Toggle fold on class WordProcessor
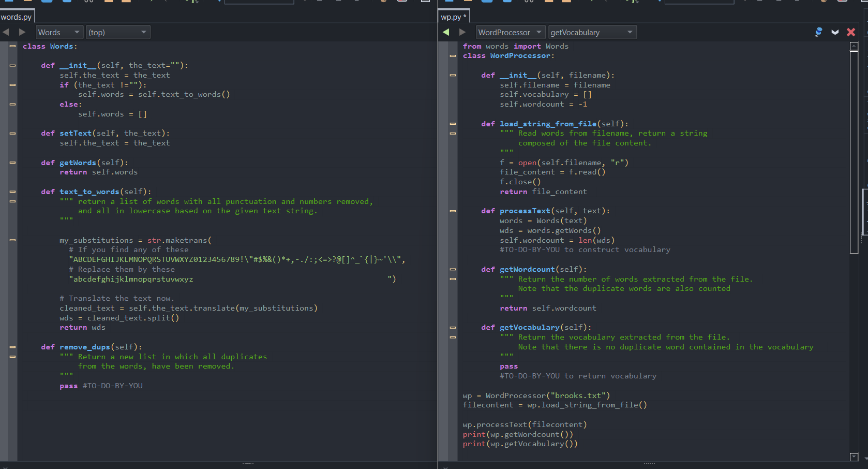Image resolution: width=868 pixels, height=469 pixels. click(x=453, y=56)
